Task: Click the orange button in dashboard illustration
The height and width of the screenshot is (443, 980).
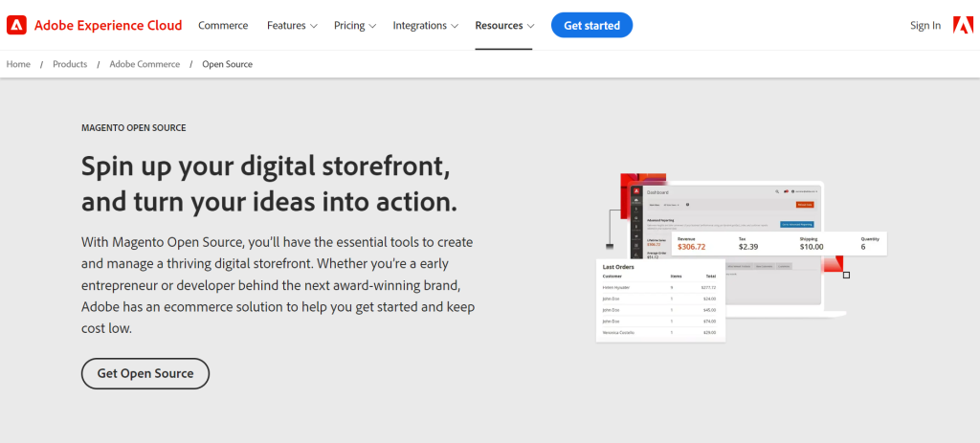Action: tap(804, 205)
